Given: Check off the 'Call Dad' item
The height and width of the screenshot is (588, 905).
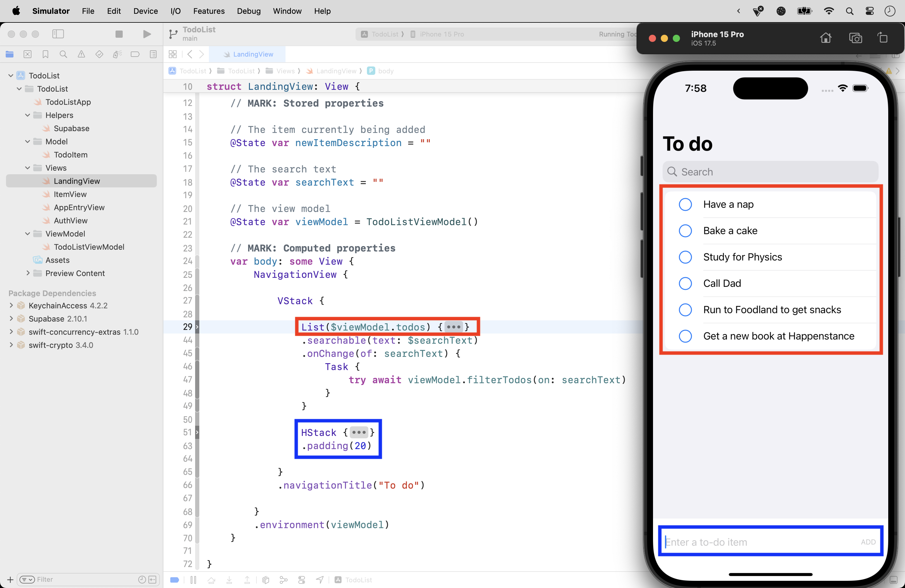Looking at the screenshot, I should click(x=685, y=283).
